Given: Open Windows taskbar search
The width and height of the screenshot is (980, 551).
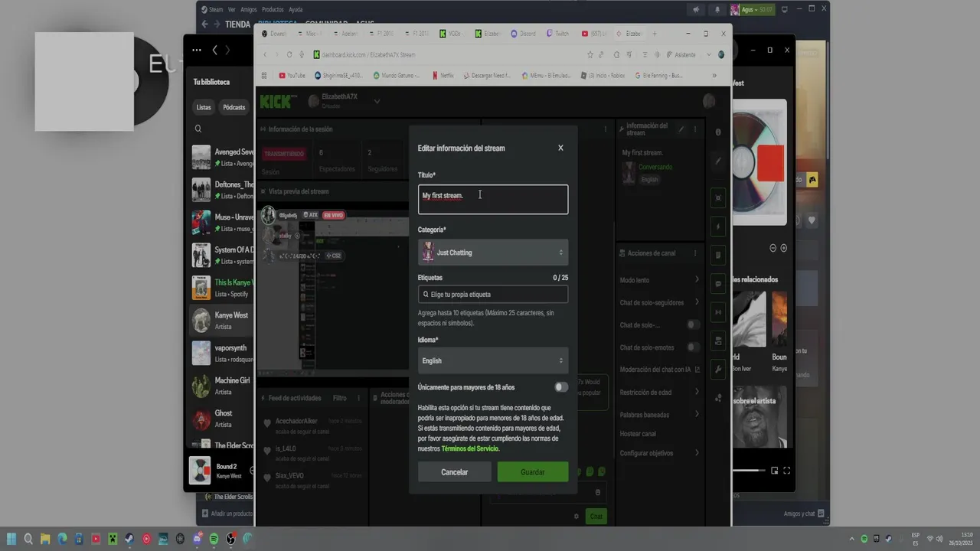Looking at the screenshot, I should click(x=28, y=539).
